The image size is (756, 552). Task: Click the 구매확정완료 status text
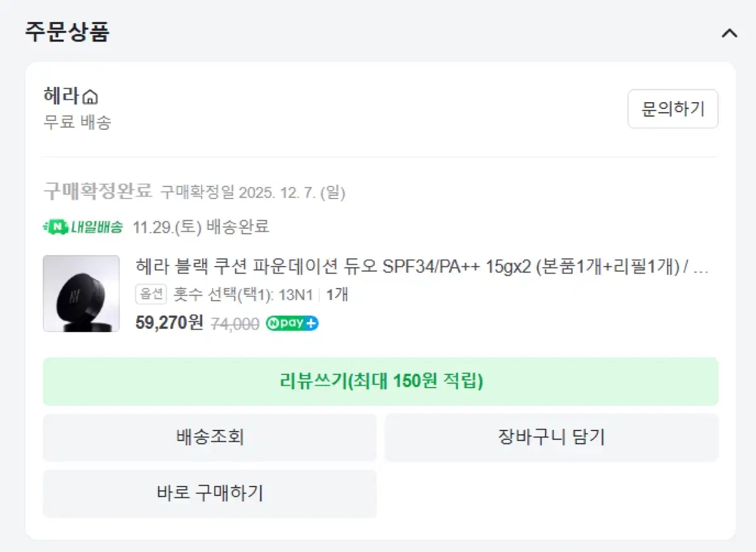tap(98, 190)
